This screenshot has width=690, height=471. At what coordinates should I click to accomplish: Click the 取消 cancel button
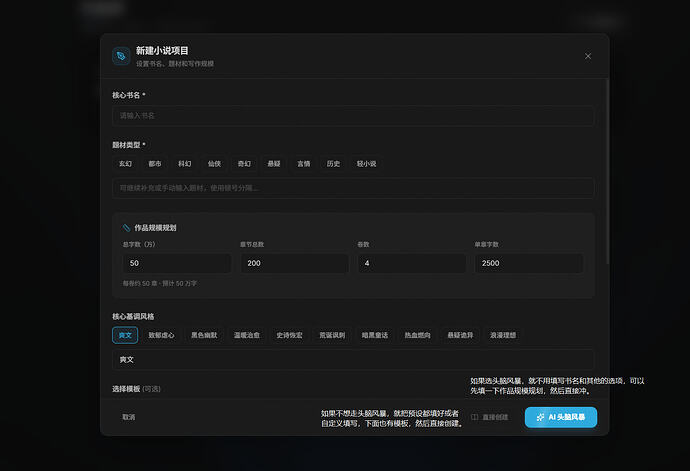[x=128, y=417]
